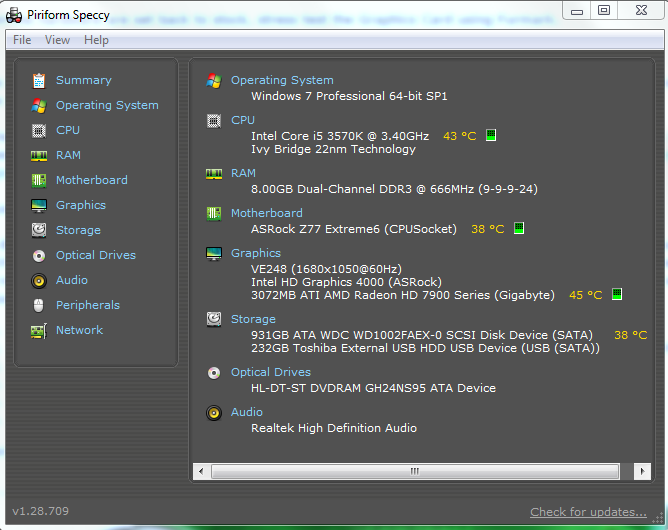
Task: Select Optical Drives in the sidebar
Action: click(x=96, y=255)
